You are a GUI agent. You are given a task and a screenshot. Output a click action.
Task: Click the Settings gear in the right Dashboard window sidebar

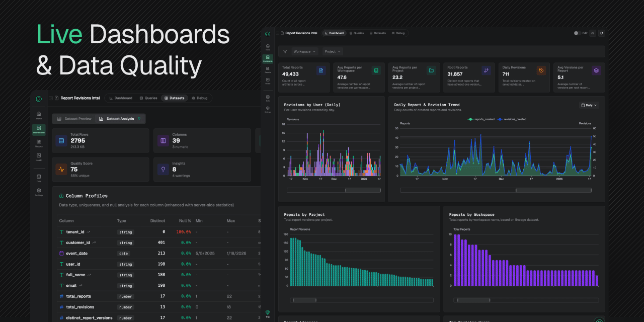coord(268,108)
